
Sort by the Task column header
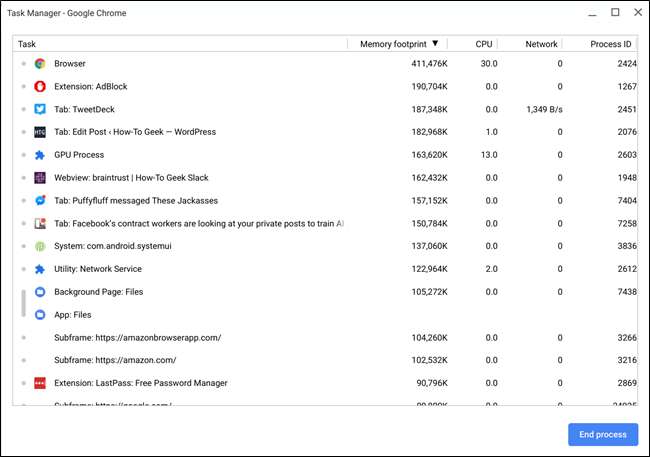click(x=182, y=44)
